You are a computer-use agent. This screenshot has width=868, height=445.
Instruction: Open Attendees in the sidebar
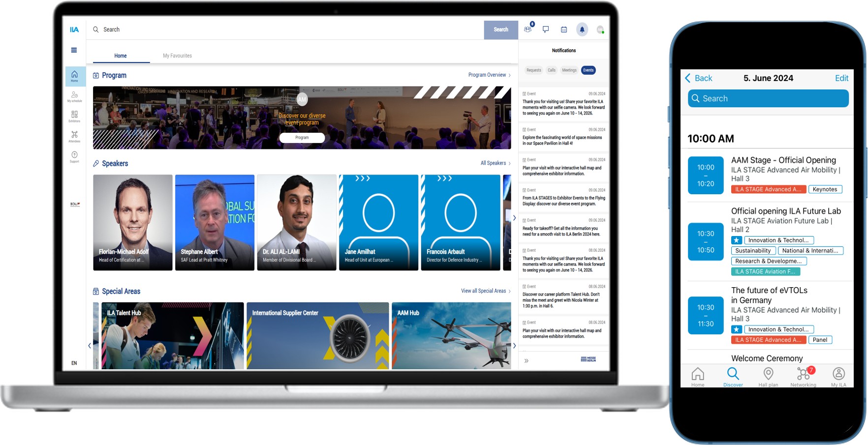pos(74,136)
